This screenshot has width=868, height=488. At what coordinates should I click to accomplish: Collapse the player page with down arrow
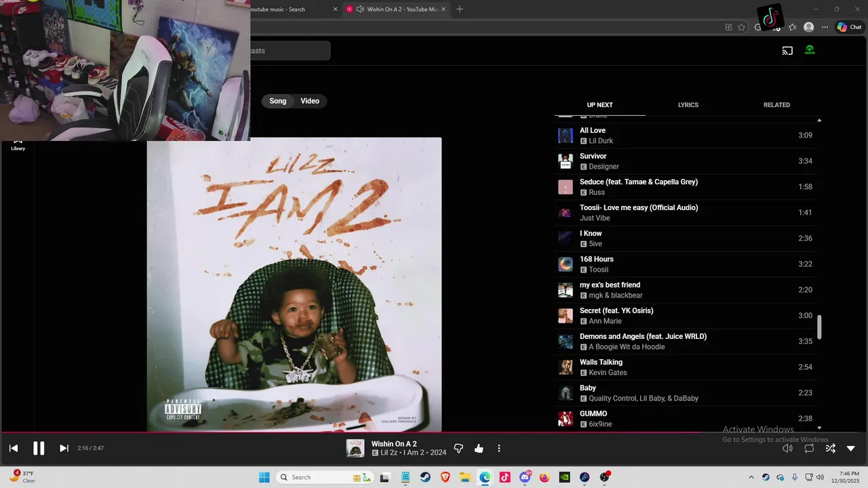(851, 448)
